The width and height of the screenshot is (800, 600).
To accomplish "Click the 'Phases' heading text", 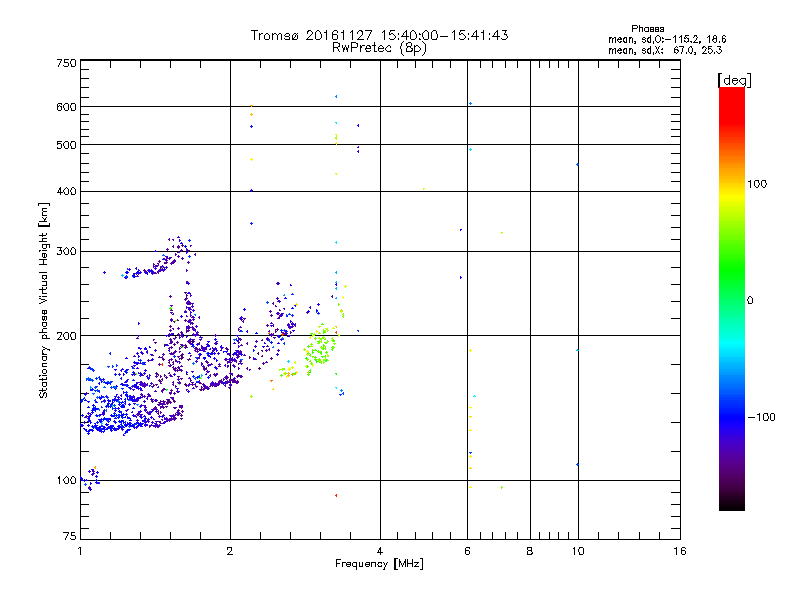I will pos(647,29).
